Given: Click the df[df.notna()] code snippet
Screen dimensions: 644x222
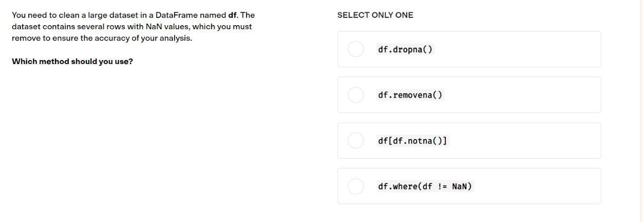Looking at the screenshot, I should pos(413,141).
